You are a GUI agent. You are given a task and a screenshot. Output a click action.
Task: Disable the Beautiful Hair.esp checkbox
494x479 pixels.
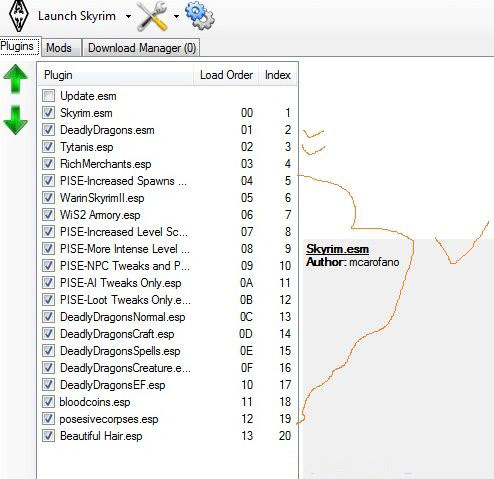(x=48, y=436)
